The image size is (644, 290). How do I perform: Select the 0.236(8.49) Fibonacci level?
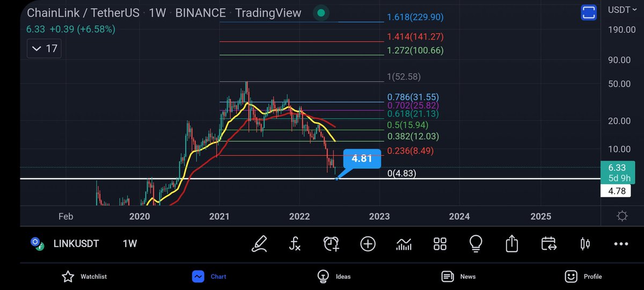[x=410, y=151]
